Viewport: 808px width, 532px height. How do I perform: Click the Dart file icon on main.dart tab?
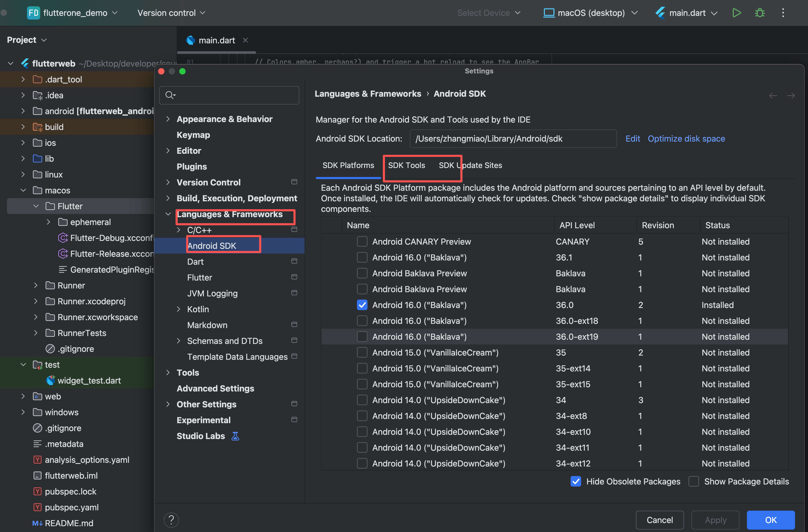(x=190, y=40)
